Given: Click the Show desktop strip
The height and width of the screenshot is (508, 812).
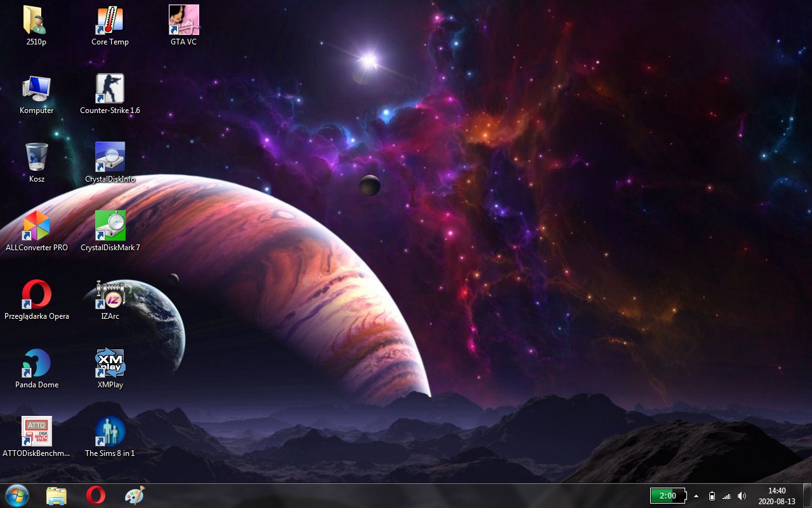Looking at the screenshot, I should point(807,496).
